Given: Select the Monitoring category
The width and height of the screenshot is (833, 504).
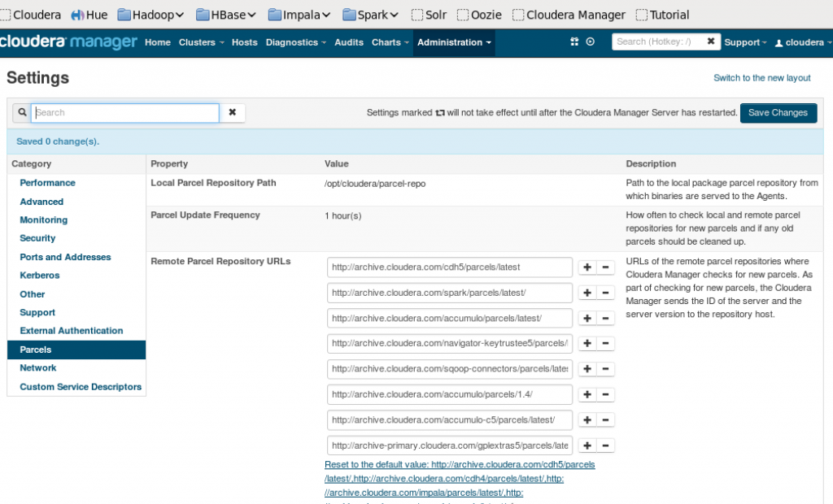Looking at the screenshot, I should [44, 219].
